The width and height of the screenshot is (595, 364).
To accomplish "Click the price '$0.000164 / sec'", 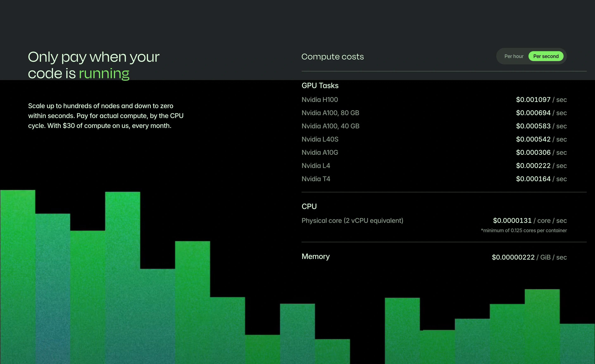I will point(541,179).
